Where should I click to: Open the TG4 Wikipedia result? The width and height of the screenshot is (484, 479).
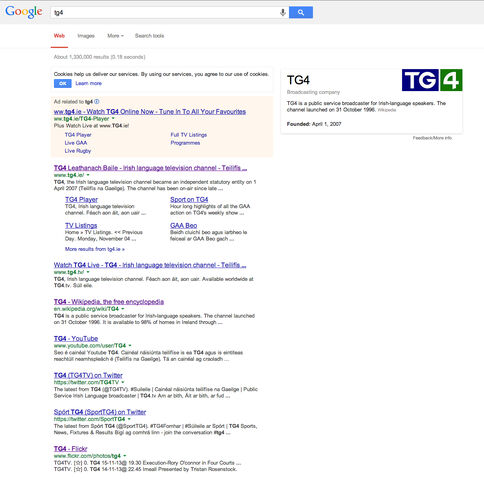(109, 302)
